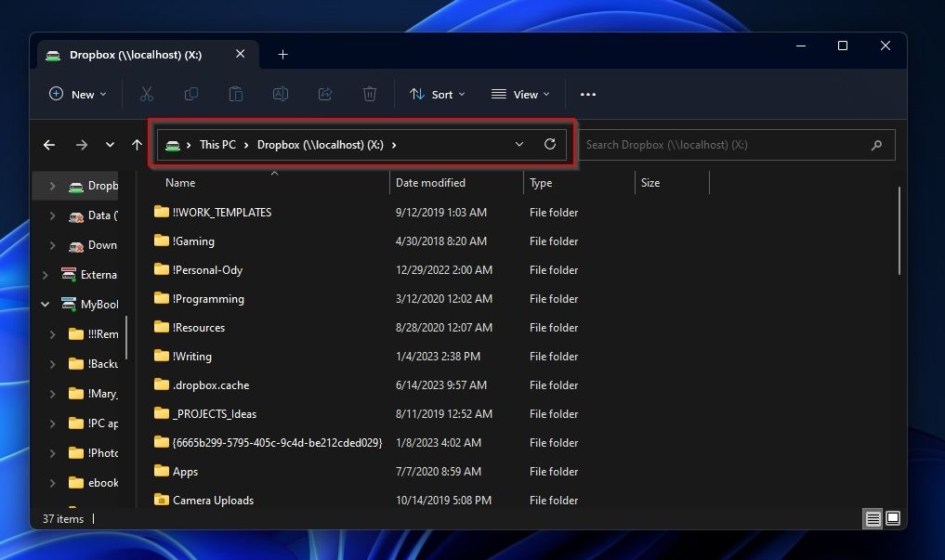Open the New item menu
945x560 pixels.
[x=76, y=94]
